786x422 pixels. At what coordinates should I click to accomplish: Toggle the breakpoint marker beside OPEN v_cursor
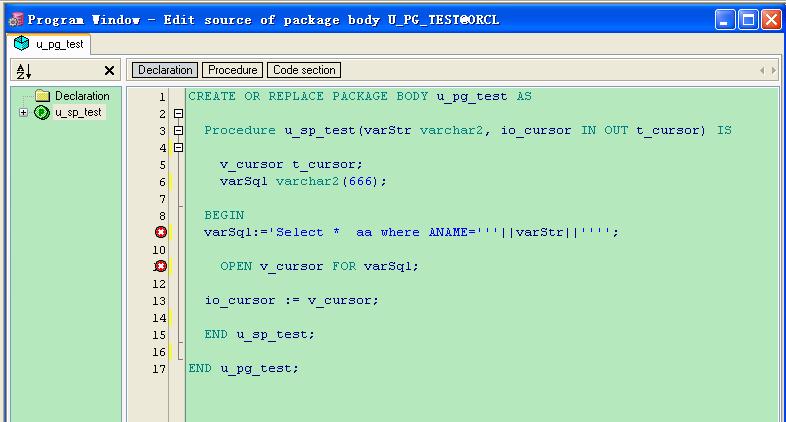[x=161, y=266]
